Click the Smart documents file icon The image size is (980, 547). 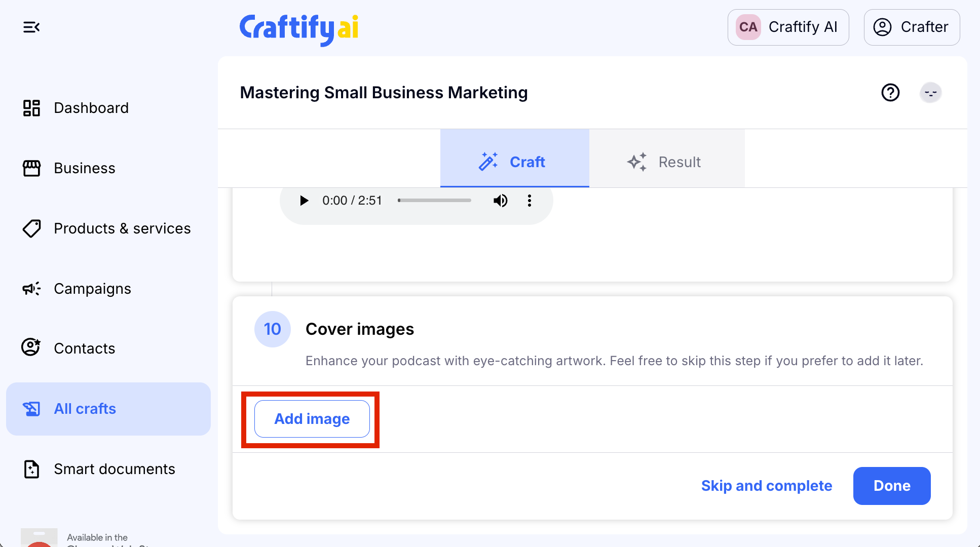click(x=31, y=469)
